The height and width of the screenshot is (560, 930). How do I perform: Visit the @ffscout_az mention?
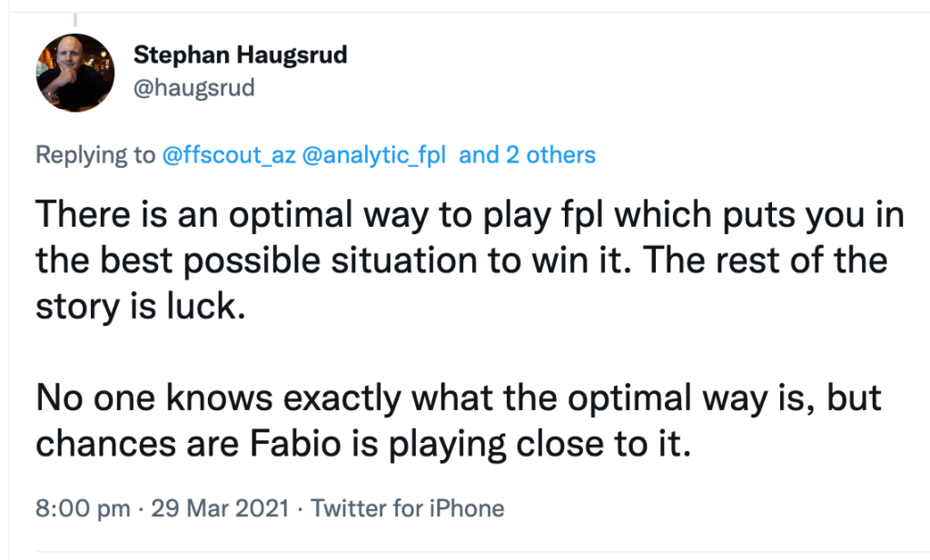tap(228, 154)
